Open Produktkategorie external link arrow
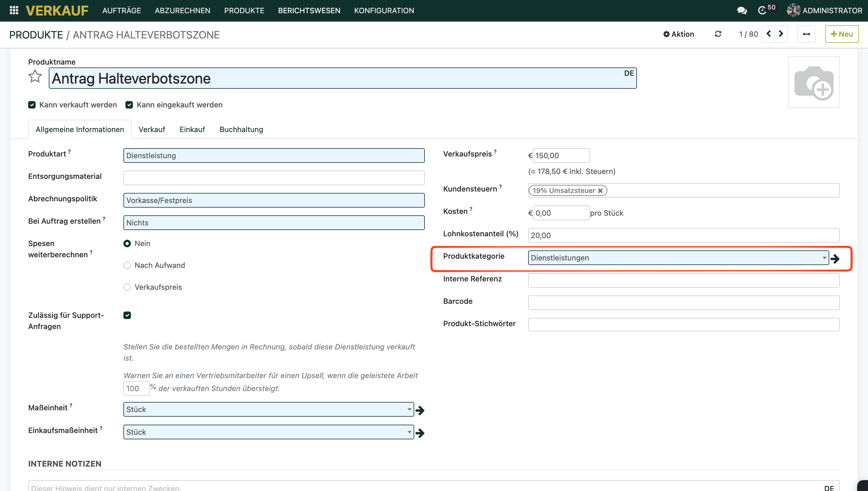The width and height of the screenshot is (868, 491). pos(835,259)
